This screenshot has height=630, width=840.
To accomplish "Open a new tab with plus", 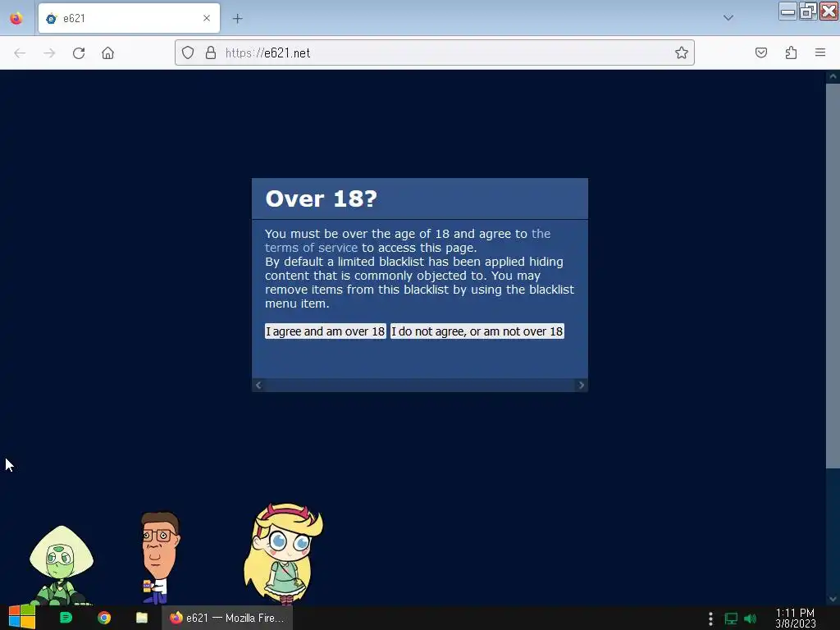I will (237, 19).
